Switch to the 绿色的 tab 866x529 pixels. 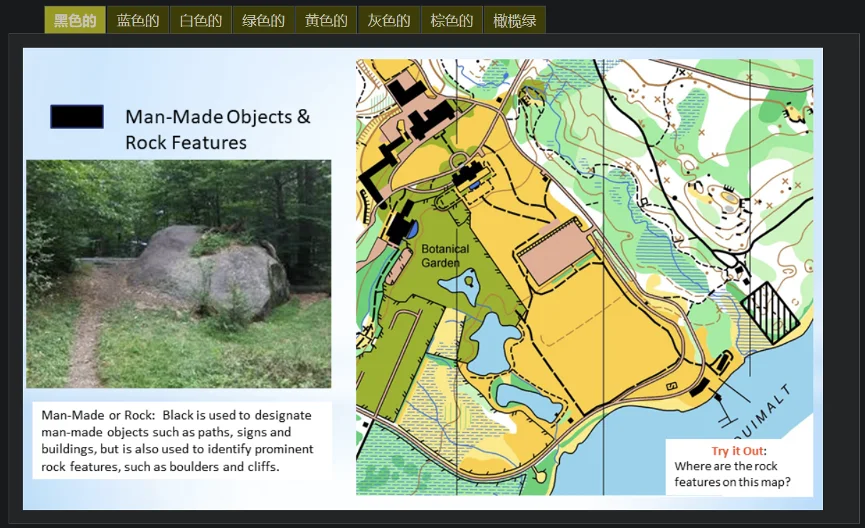[x=263, y=20]
